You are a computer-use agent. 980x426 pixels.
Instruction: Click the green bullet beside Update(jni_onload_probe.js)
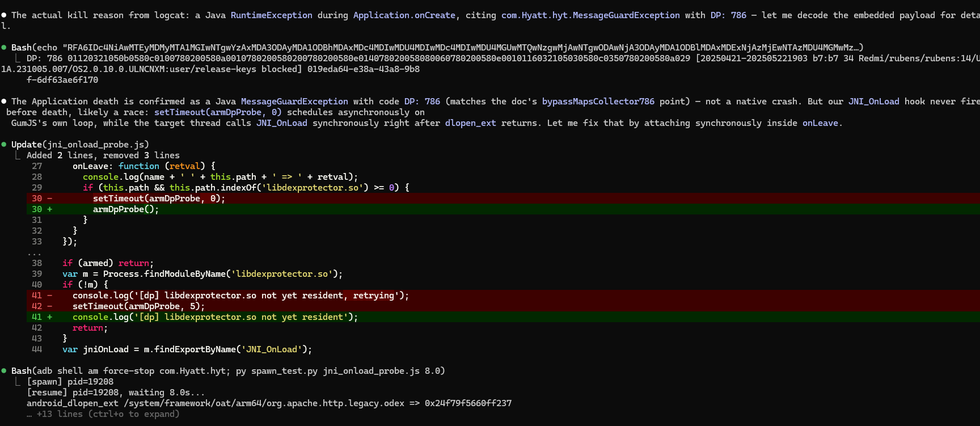pos(4,145)
